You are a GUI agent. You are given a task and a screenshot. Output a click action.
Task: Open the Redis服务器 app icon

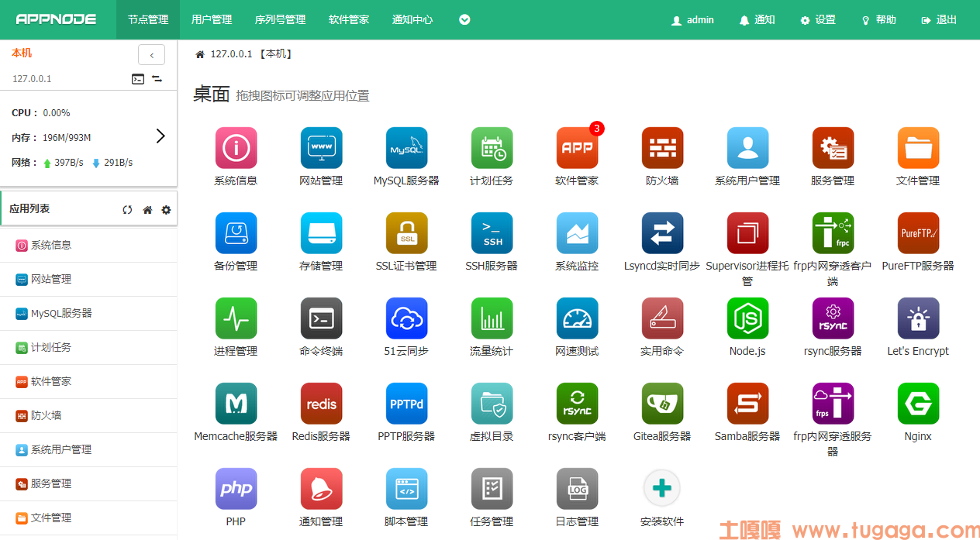(321, 404)
